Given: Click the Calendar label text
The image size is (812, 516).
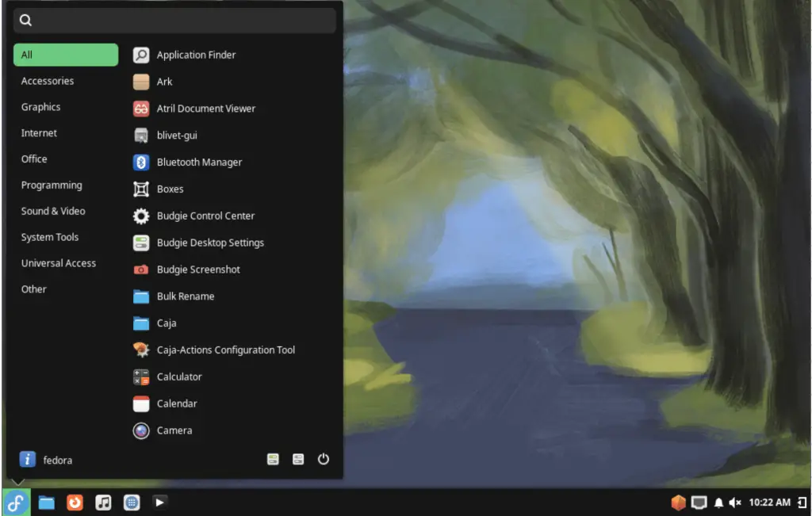Looking at the screenshot, I should pyautogui.click(x=177, y=403).
